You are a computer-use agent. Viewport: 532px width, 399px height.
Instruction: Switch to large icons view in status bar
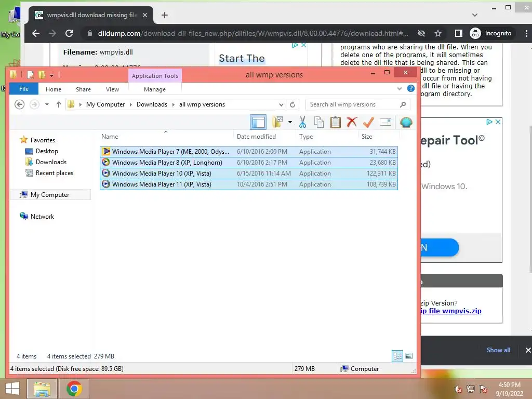coord(409,356)
